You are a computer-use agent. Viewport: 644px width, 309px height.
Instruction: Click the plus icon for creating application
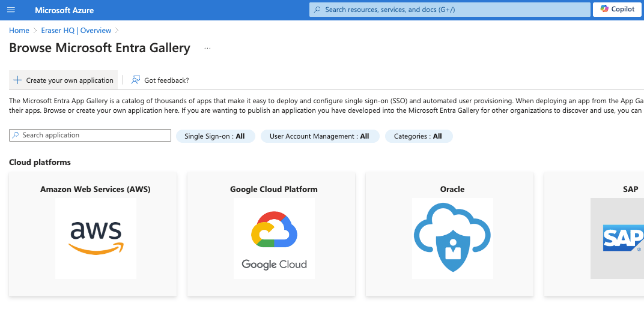coord(17,80)
